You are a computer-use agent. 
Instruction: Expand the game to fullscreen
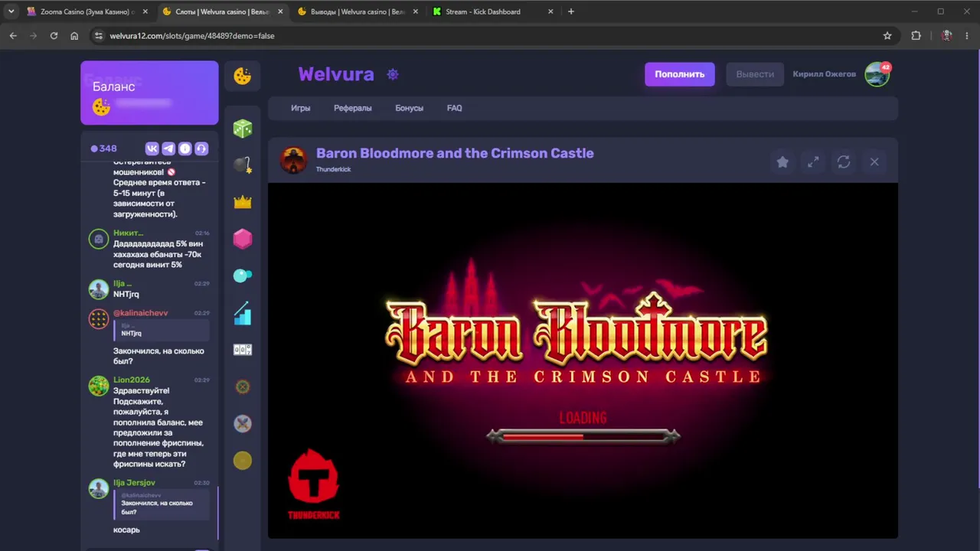[813, 161]
